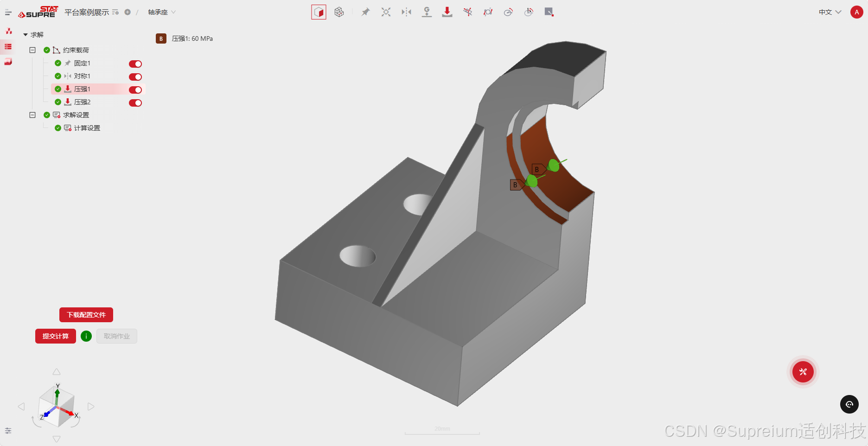This screenshot has height=446, width=868.
Task: Click the brown B legend swatch
Action: [x=161, y=38]
